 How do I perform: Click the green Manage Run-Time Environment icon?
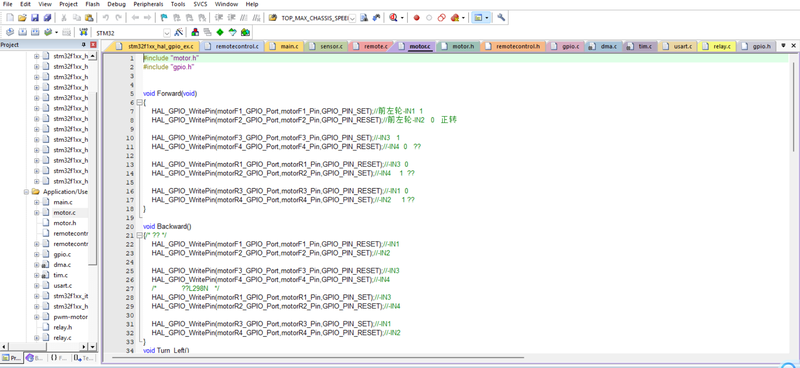click(x=220, y=32)
